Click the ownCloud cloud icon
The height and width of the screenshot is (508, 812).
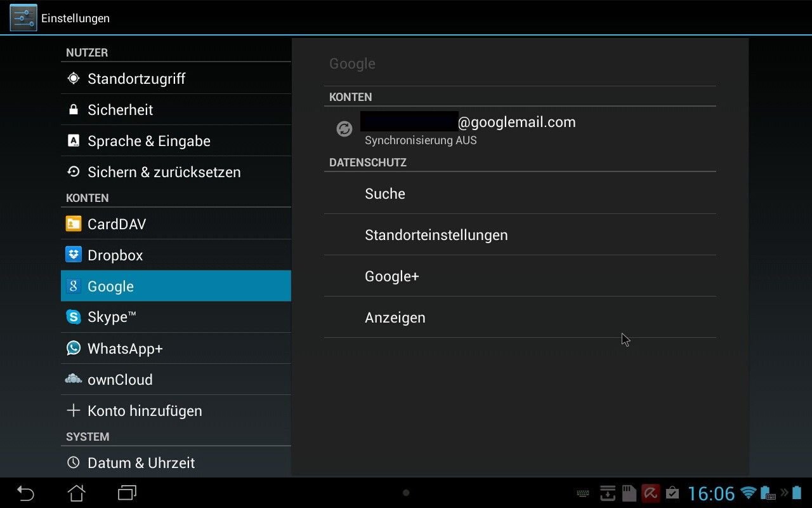click(74, 379)
